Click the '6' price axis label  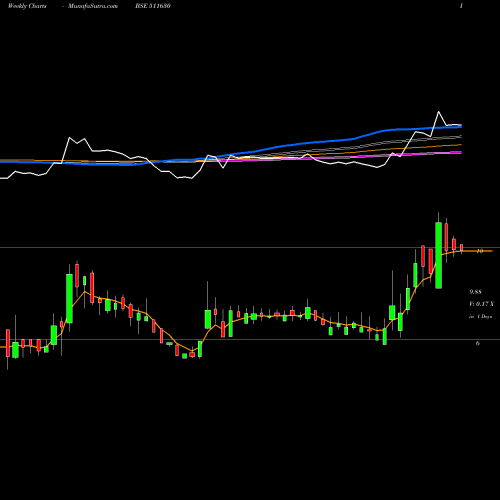coord(478,343)
